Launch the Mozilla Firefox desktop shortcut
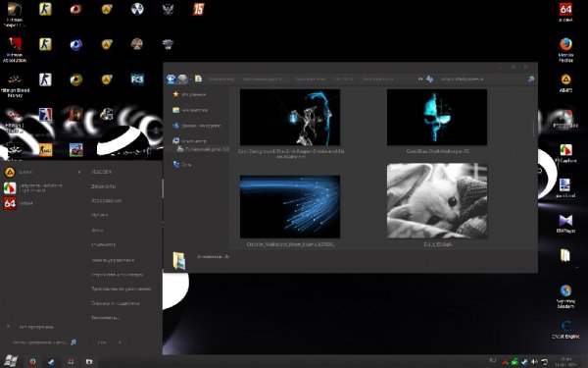 565,49
